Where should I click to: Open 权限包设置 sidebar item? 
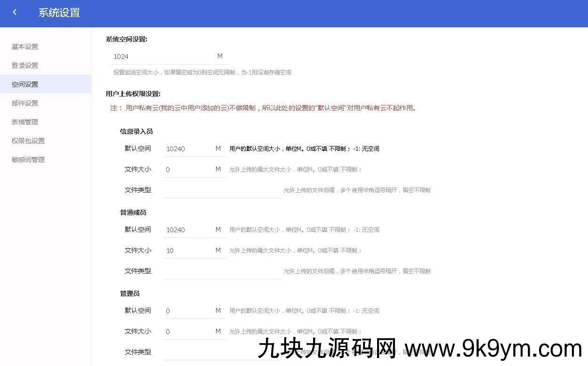coord(28,141)
